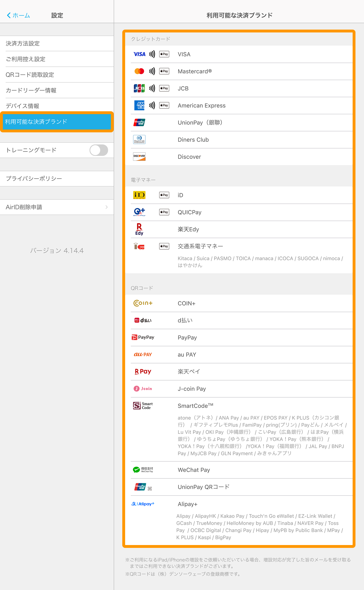
Task: Click the クレジットカード section header
Action: pos(150,39)
